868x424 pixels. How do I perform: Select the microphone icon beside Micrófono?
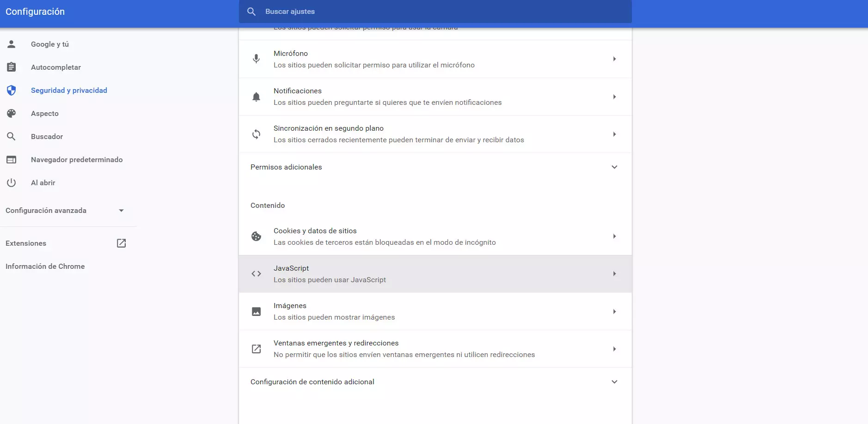pyautogui.click(x=257, y=58)
